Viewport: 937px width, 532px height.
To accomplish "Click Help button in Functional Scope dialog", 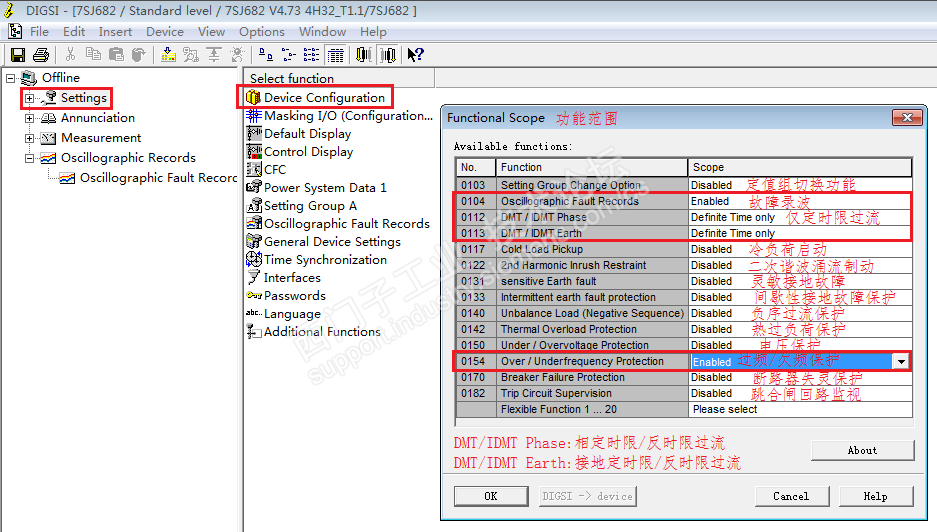I will 875,496.
